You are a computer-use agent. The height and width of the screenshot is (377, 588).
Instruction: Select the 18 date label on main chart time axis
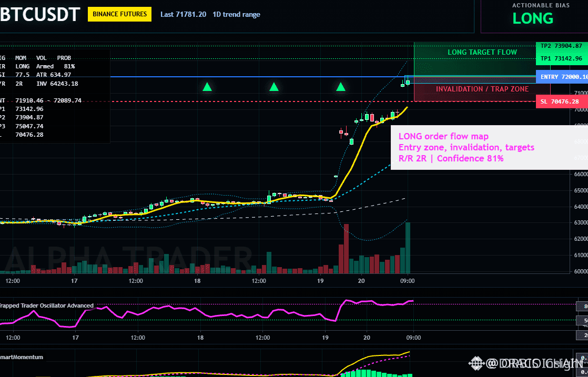(197, 280)
